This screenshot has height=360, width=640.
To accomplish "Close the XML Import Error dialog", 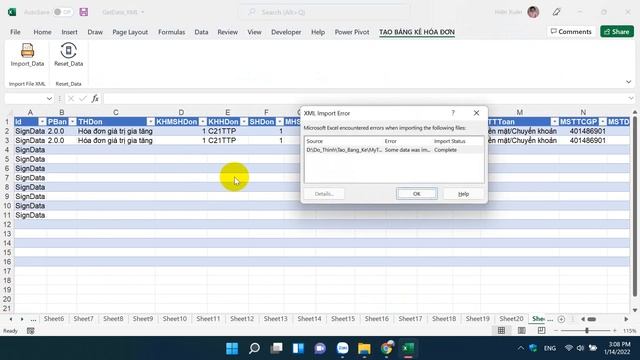I will tap(476, 113).
